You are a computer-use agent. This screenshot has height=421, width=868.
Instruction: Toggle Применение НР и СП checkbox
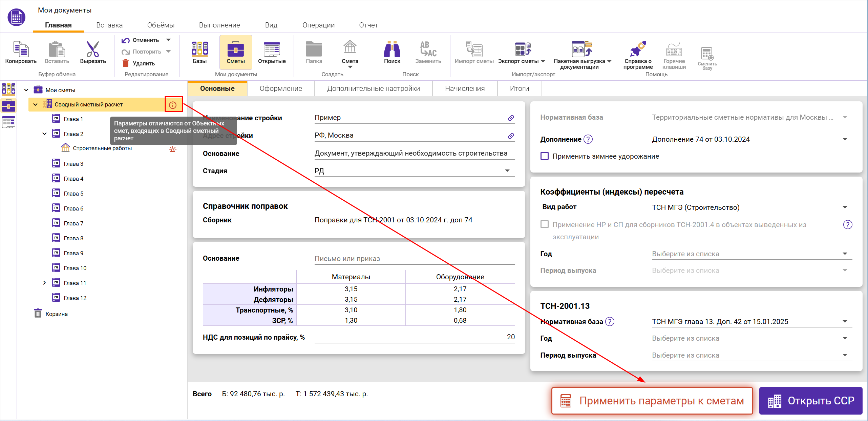[545, 224]
